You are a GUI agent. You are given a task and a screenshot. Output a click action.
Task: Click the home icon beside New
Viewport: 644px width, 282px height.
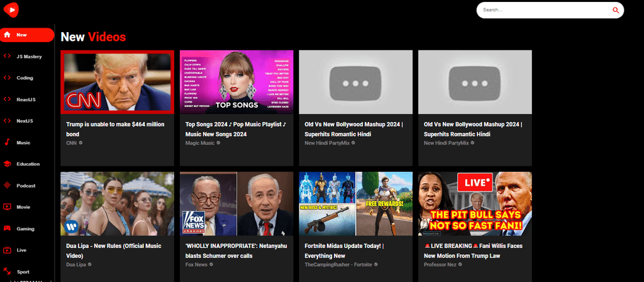click(x=7, y=35)
